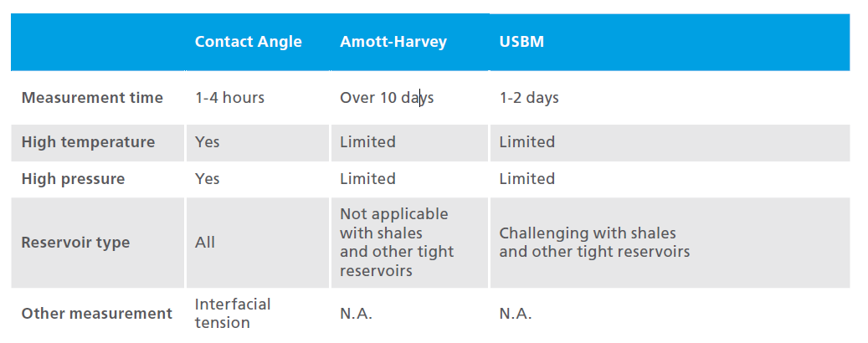The height and width of the screenshot is (343, 868).
Task: Click Amott-Harvey's High temperature 'Limited' cell
Action: click(x=367, y=142)
